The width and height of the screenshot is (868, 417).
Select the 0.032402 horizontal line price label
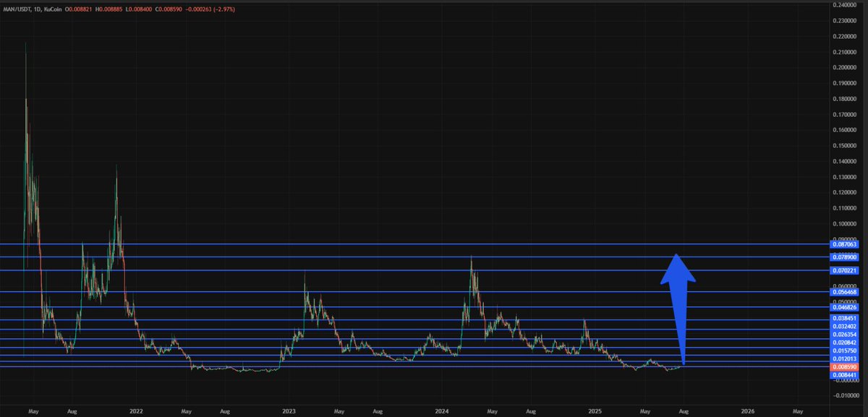click(x=845, y=326)
